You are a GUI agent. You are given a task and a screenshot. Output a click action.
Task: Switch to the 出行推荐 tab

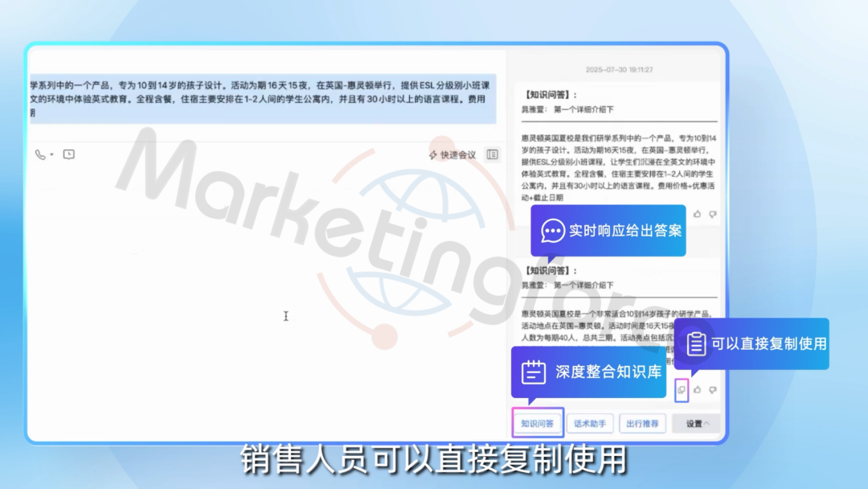[x=643, y=423]
